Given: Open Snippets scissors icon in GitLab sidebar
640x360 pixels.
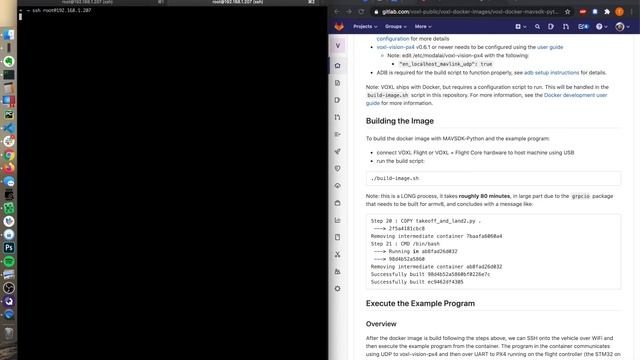Looking at the screenshot, I should click(x=338, y=254).
